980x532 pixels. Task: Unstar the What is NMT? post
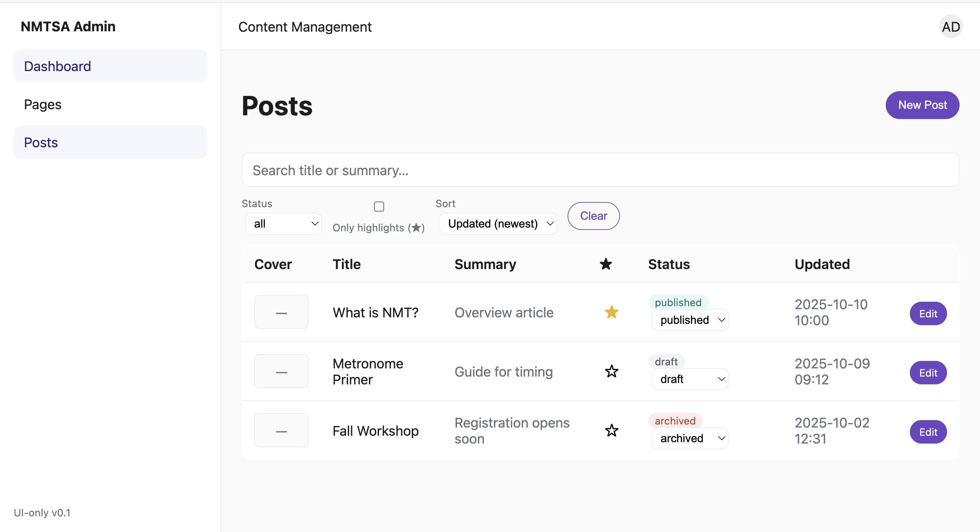click(611, 313)
